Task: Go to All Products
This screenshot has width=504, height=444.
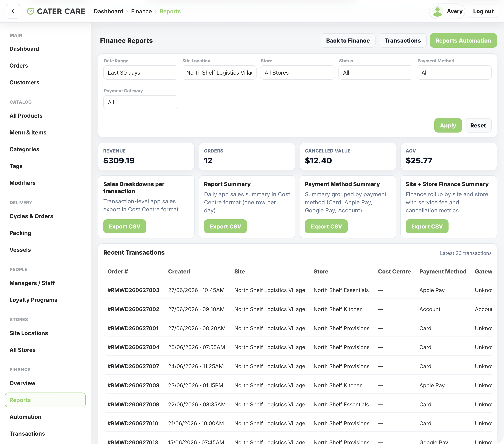Action: pyautogui.click(x=26, y=116)
